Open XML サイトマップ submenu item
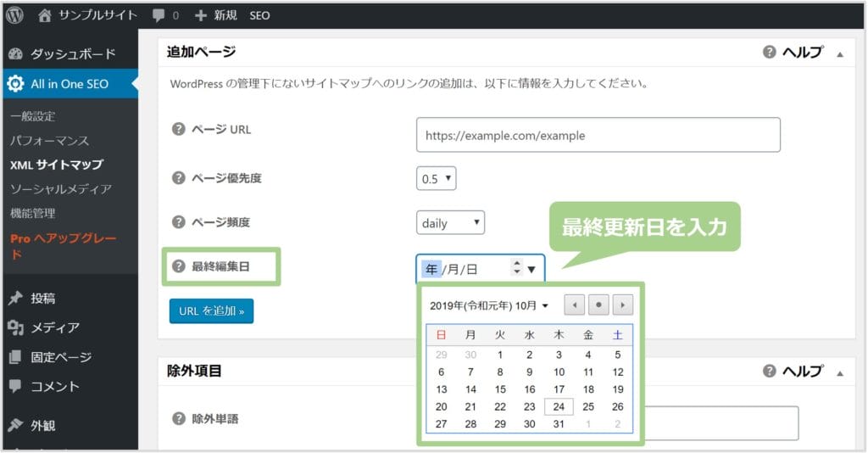868x453 pixels. (57, 165)
